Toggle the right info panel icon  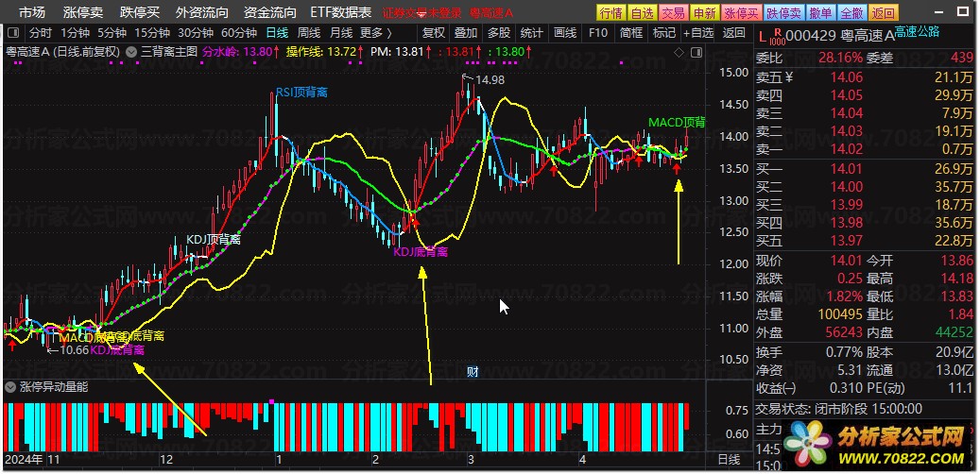point(698,53)
